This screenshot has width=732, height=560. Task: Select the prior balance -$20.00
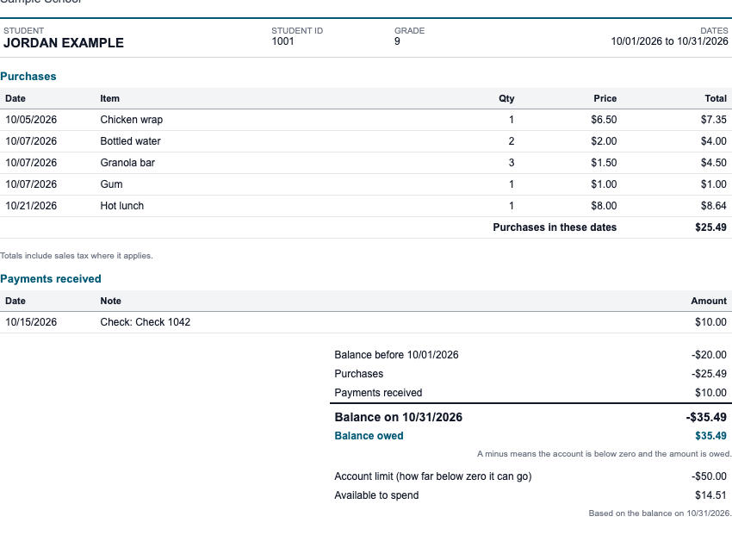(709, 354)
